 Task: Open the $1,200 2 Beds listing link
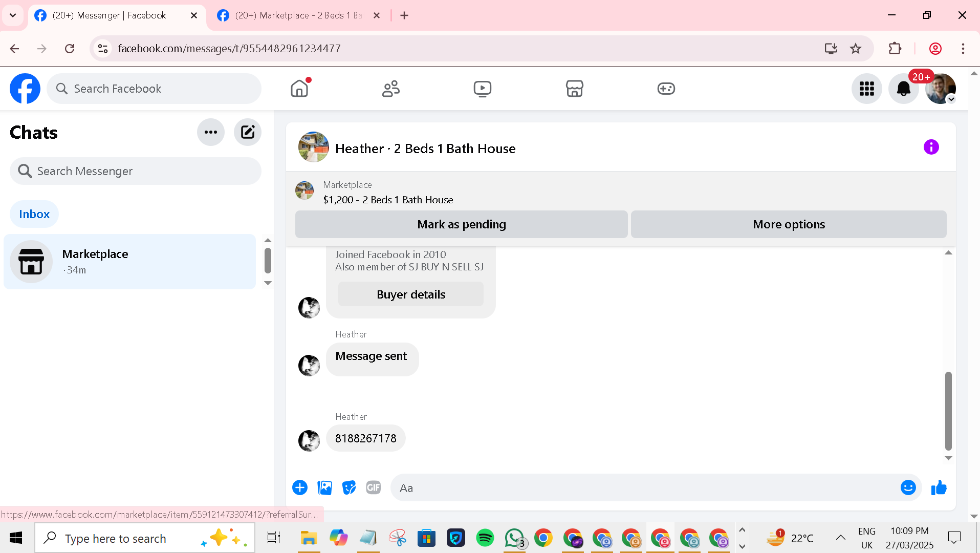388,200
